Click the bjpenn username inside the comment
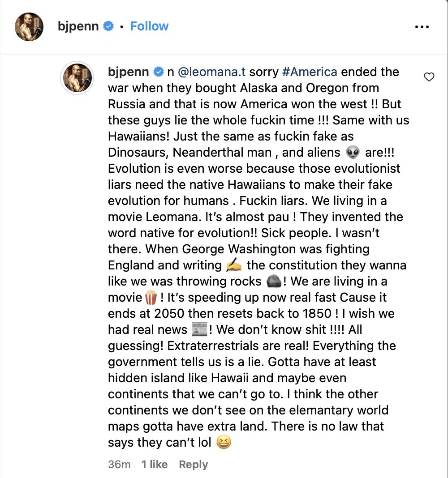The height and width of the screenshot is (478, 448). (x=128, y=72)
